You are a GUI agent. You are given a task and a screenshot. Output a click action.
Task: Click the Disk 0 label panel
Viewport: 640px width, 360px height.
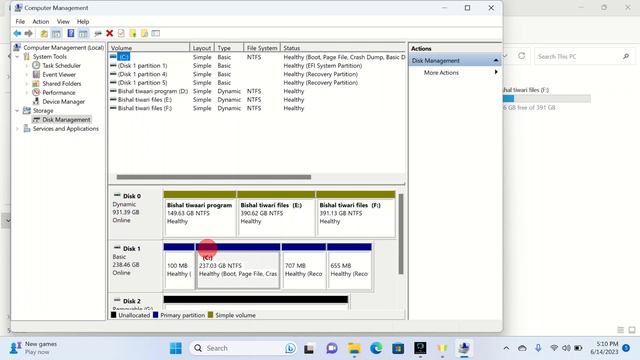click(x=135, y=213)
